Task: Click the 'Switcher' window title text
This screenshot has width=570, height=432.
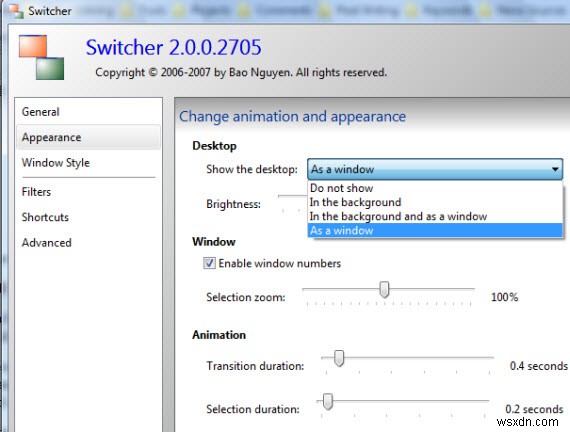Action: (50, 11)
